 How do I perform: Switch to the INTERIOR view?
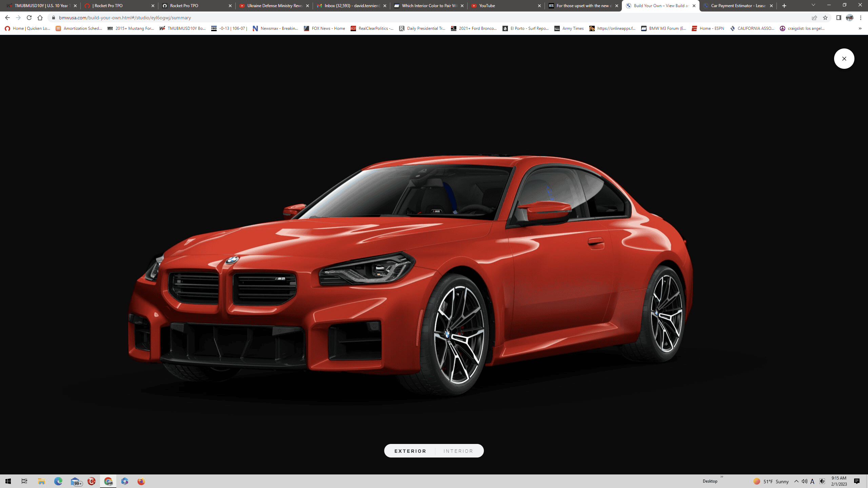coord(458,451)
